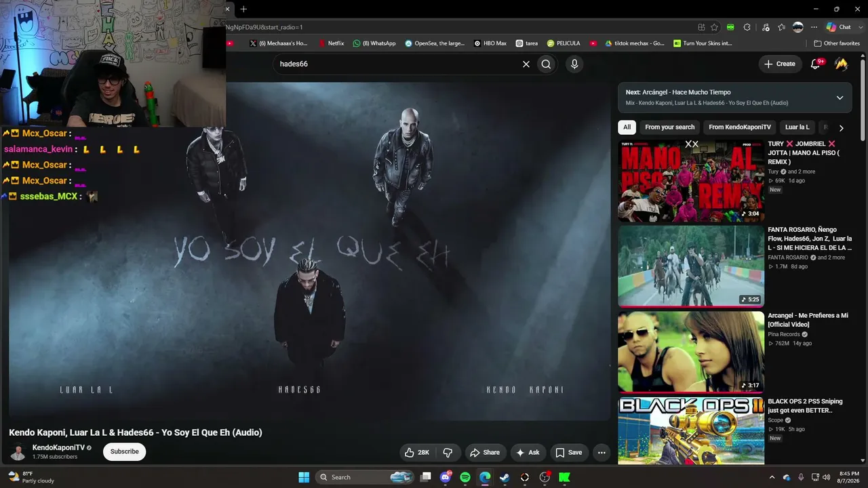Share the video

coord(485,453)
